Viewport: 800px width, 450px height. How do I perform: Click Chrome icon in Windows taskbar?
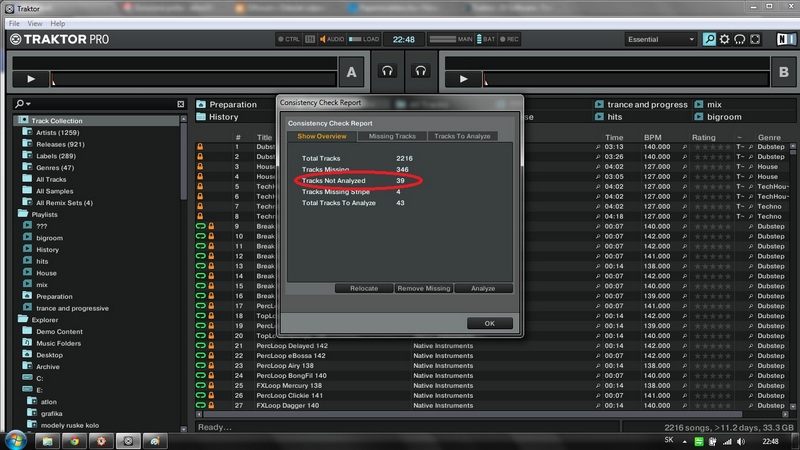(x=74, y=440)
